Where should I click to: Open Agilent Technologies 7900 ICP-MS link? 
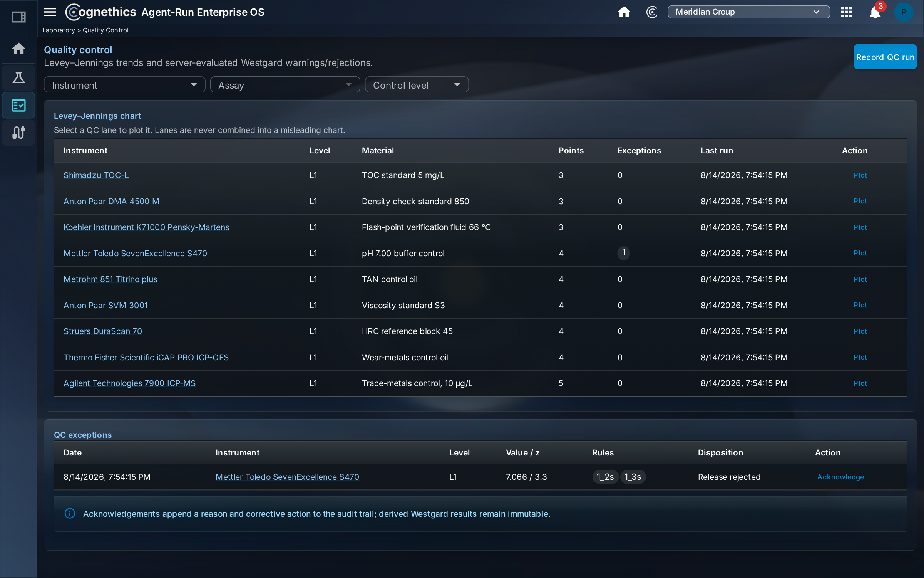129,383
